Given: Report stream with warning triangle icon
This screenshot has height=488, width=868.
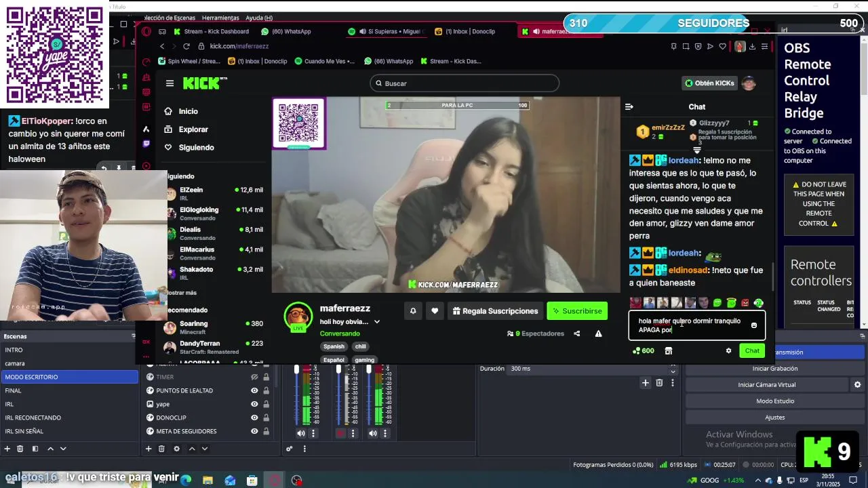Looking at the screenshot, I should tap(598, 333).
